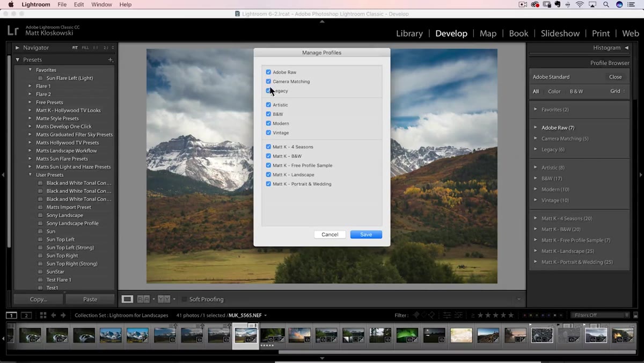Toggle Matt K - Landscape checkbox
Image resolution: width=644 pixels, height=363 pixels.
[268, 175]
